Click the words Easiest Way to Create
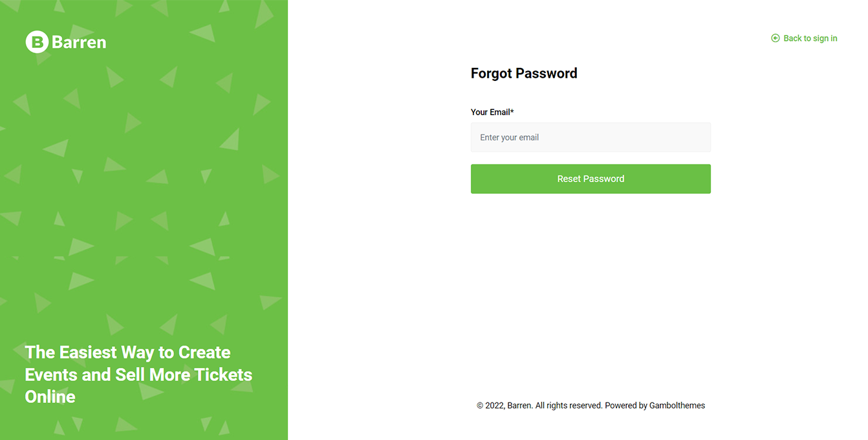 145,352
